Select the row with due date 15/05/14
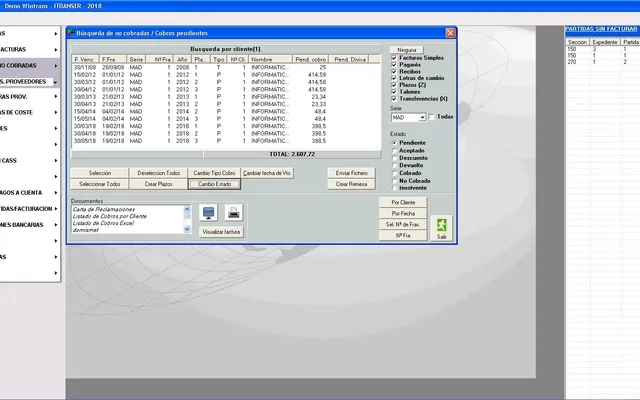The image size is (640, 400). (x=226, y=119)
